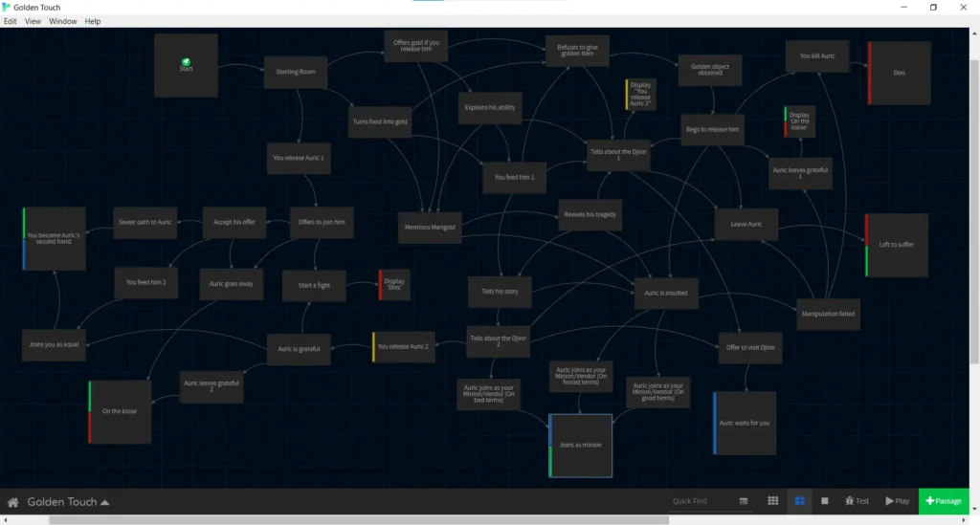Expand the Help menu
This screenshot has width=980, height=525.
[93, 21]
